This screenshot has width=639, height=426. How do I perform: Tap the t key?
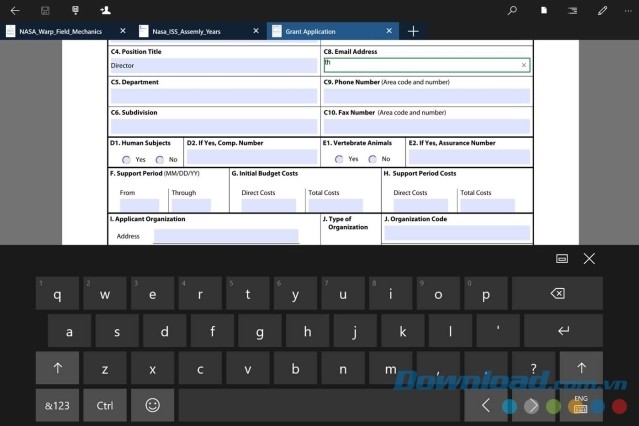point(248,294)
